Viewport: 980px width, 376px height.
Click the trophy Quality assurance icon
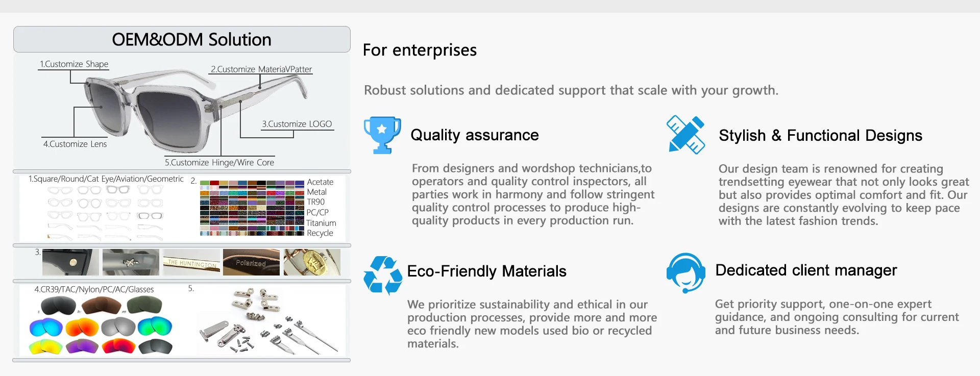click(382, 135)
